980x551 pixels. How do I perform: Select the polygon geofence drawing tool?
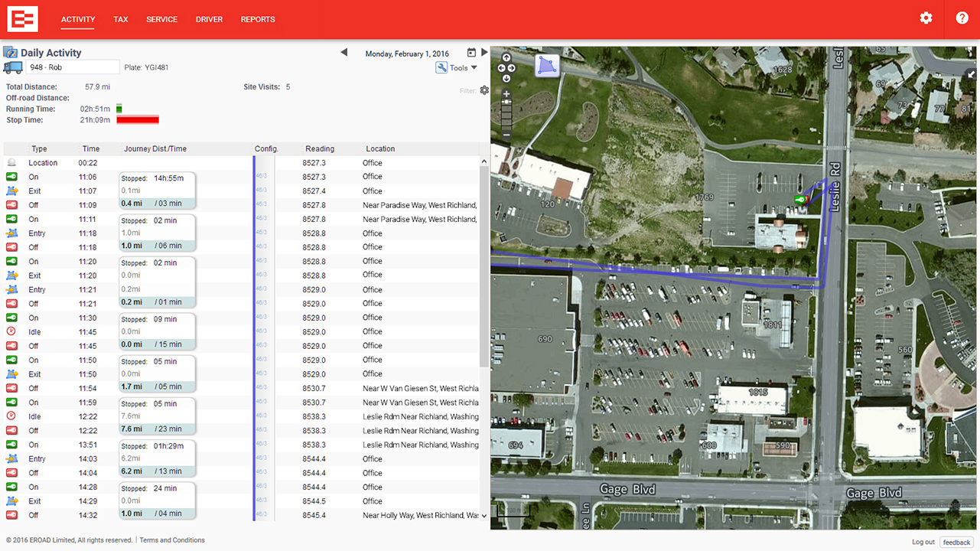546,66
